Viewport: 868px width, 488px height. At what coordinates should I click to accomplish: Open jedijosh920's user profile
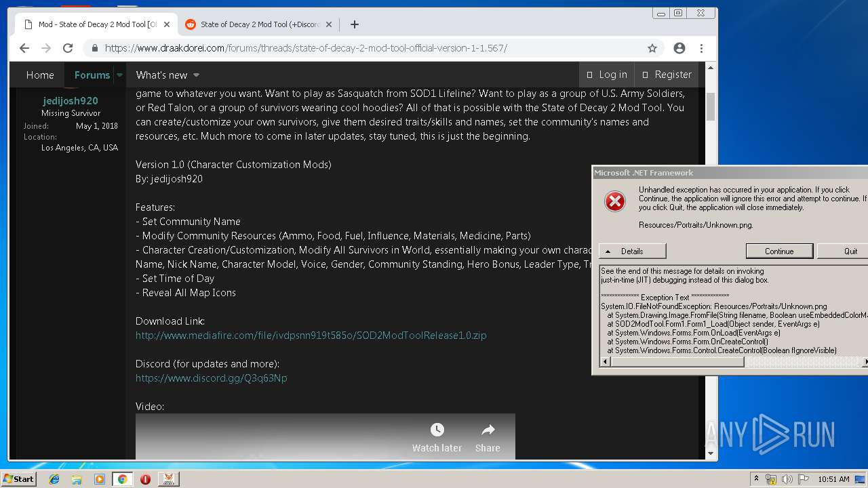(x=71, y=101)
